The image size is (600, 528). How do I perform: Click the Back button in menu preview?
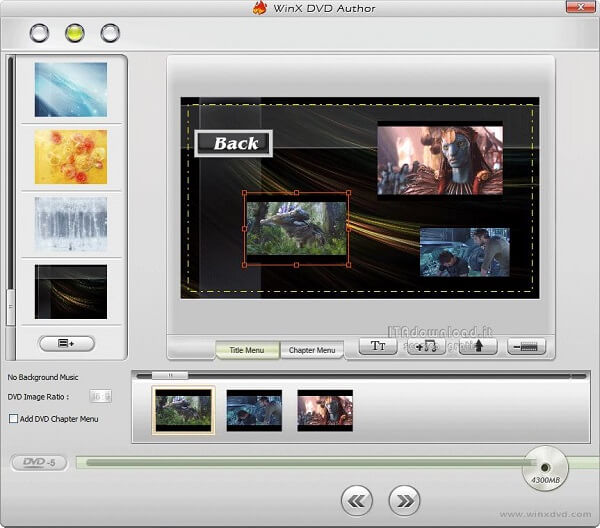pos(234,143)
